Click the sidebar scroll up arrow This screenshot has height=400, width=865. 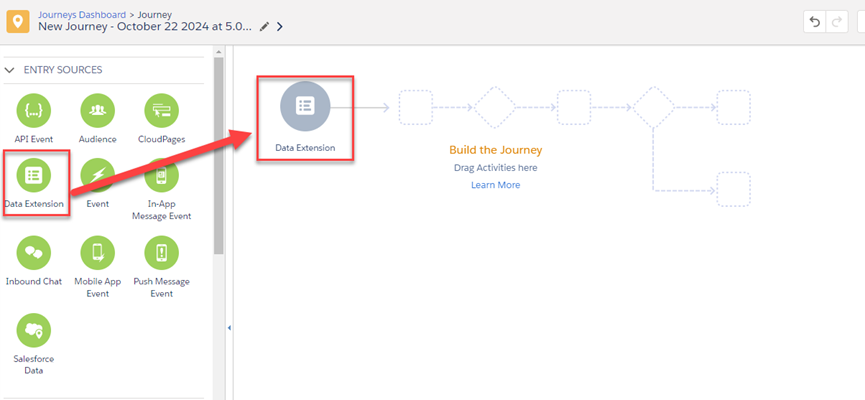pos(218,52)
